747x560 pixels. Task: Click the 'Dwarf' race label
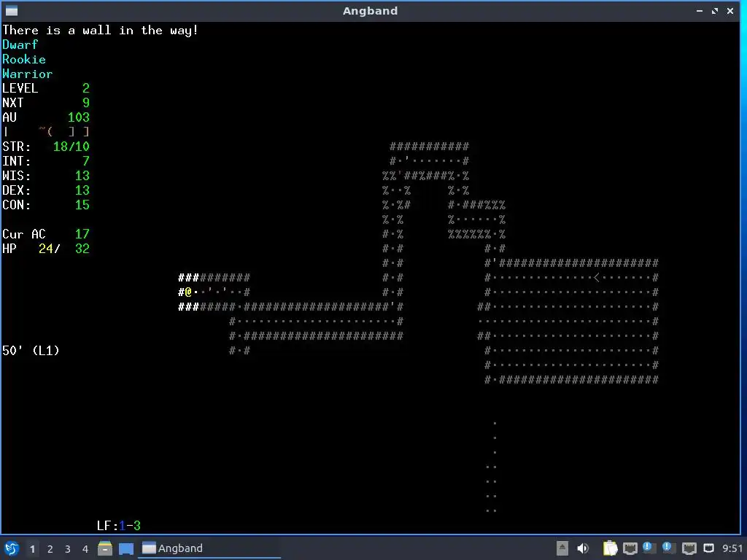coord(20,44)
